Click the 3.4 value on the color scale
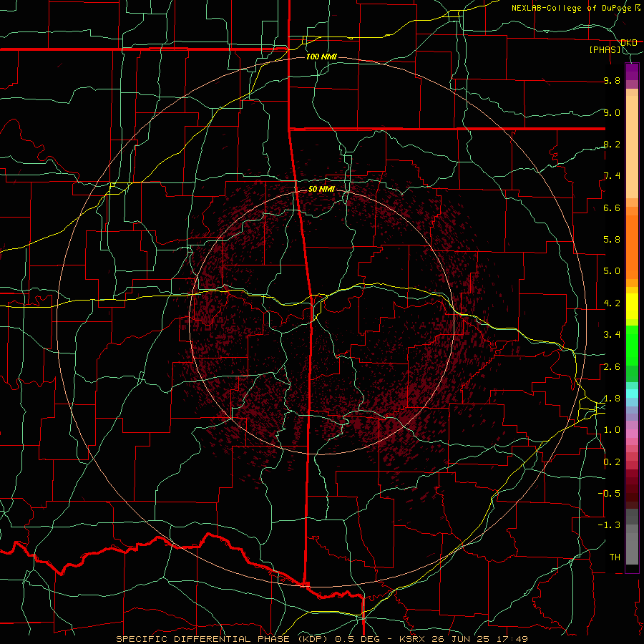This screenshot has height=644, width=644. coord(612,335)
